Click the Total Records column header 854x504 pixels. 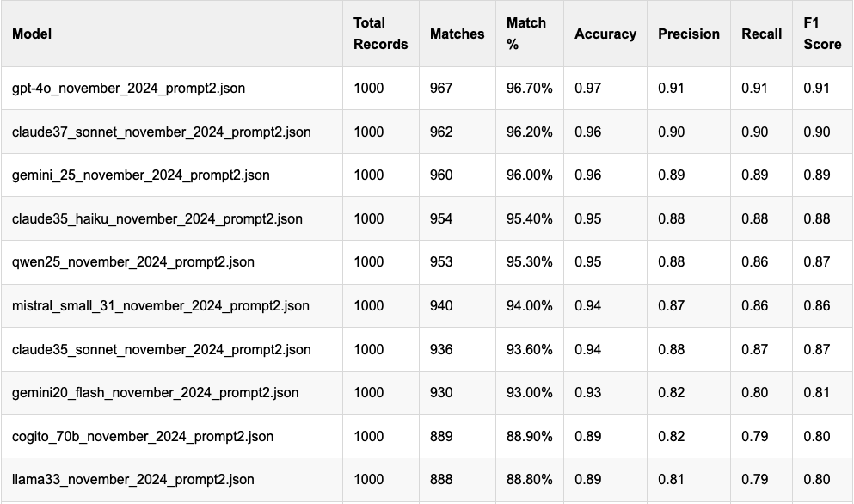pos(380,34)
